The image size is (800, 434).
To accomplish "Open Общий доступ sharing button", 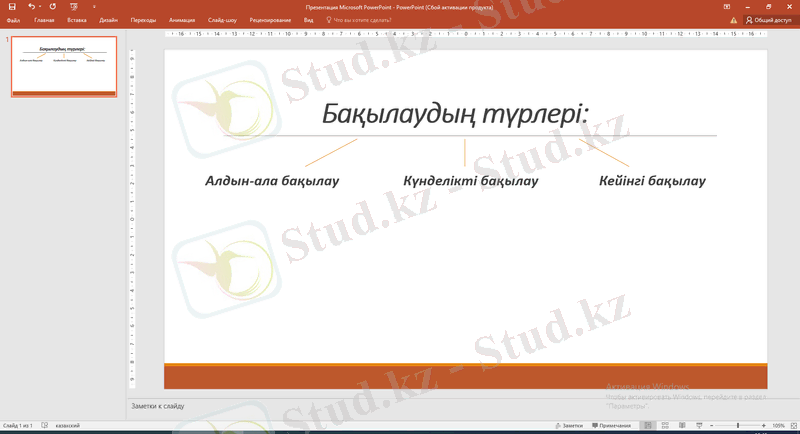I will (x=769, y=20).
